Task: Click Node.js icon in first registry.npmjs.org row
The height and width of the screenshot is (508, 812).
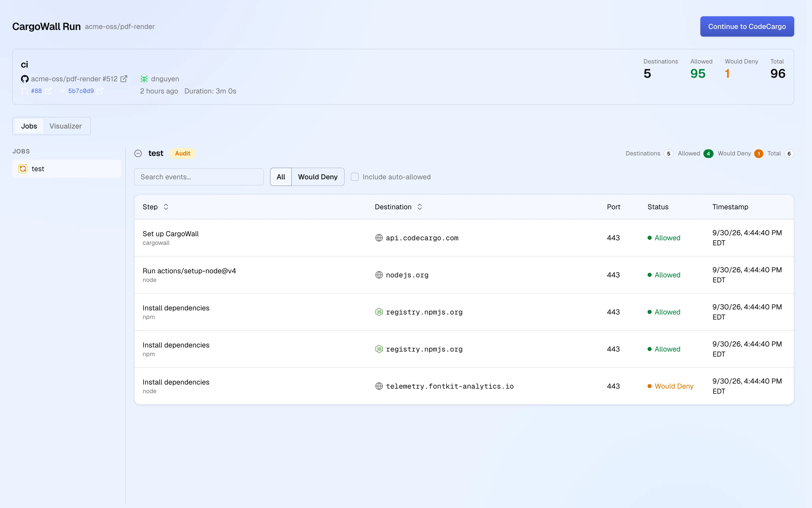Action: (x=379, y=312)
